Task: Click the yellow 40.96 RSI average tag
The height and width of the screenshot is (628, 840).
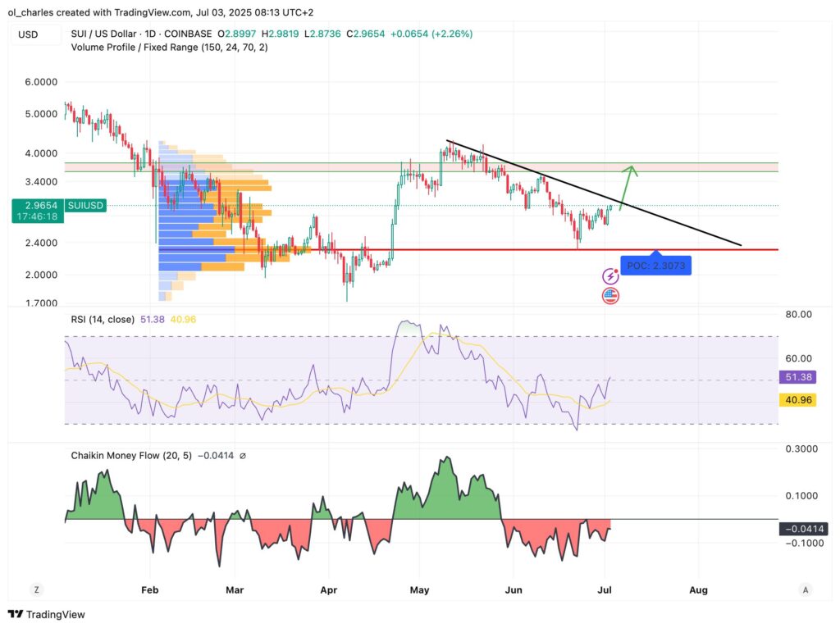Action: tap(796, 400)
